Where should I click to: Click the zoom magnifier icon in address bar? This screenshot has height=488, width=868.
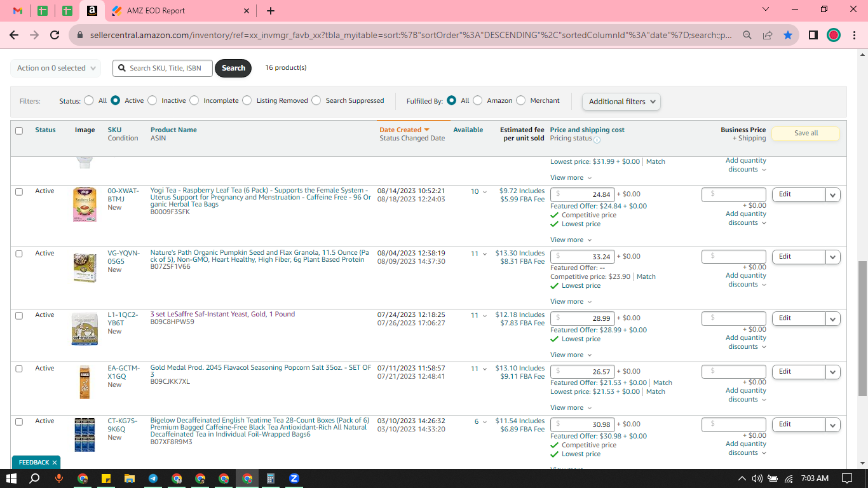coord(747,36)
